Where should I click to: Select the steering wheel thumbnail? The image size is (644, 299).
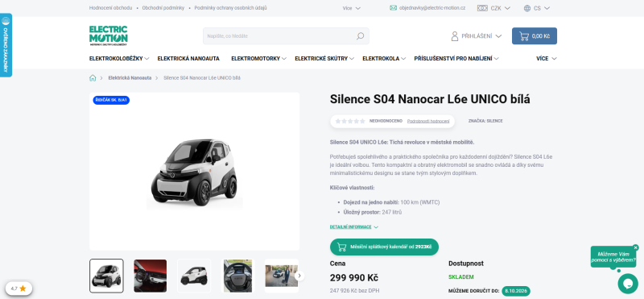pyautogui.click(x=237, y=276)
